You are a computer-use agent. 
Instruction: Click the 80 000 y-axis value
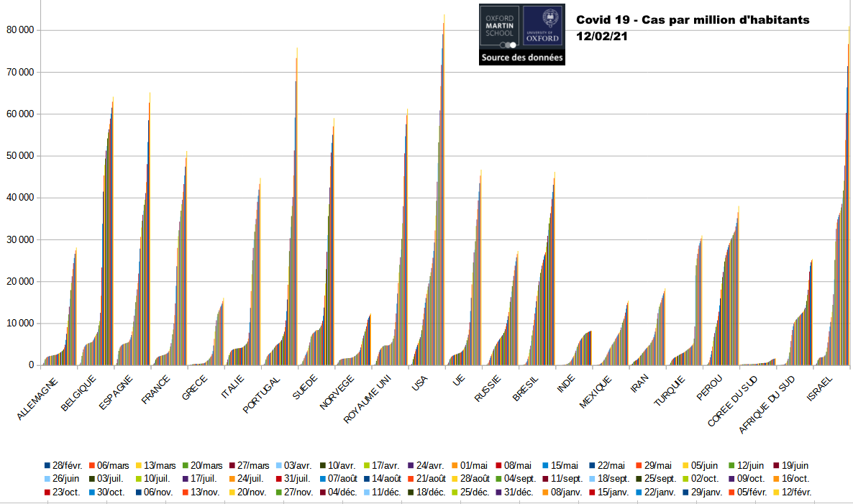point(19,30)
